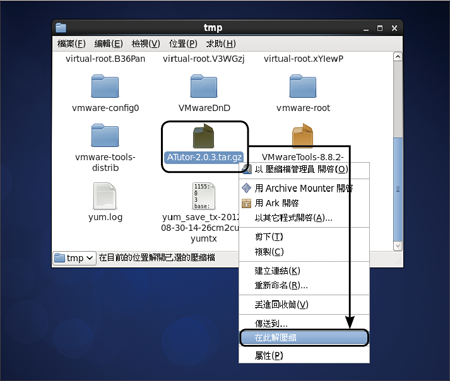Viewport: 450px width, 381px height.
Task: Open the 檢視(V) menu
Action: pyautogui.click(x=146, y=44)
